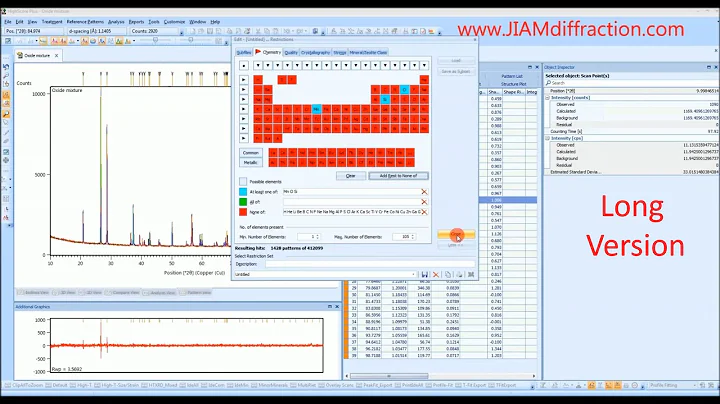Open the Profile Fitting dropdown in the status bar
The width and height of the screenshot is (720, 404).
694,386
